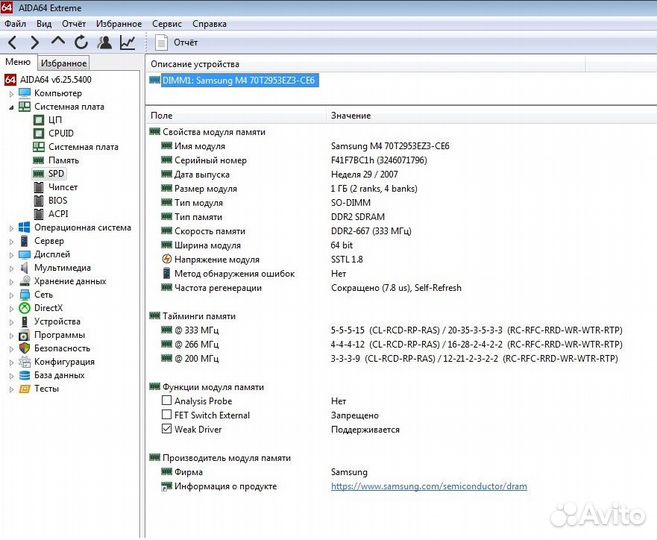Expand the Хранение данных tree node

pyautogui.click(x=12, y=282)
